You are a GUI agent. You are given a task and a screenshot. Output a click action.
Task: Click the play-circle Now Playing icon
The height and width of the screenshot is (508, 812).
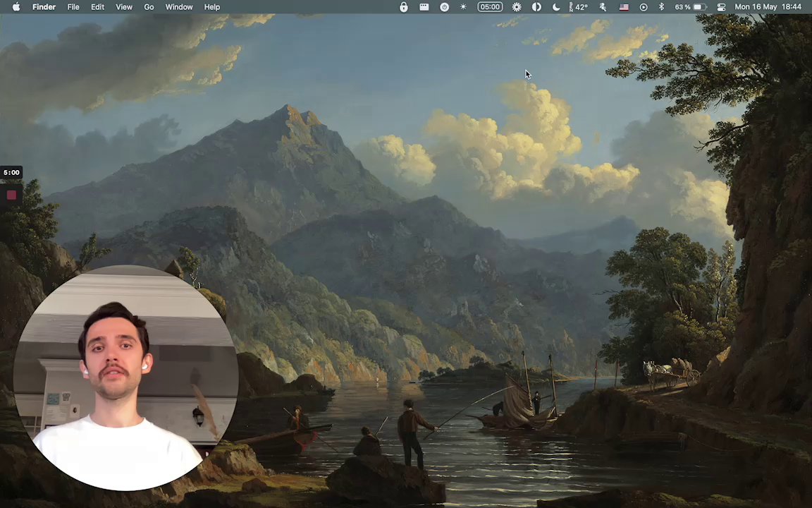644,7
